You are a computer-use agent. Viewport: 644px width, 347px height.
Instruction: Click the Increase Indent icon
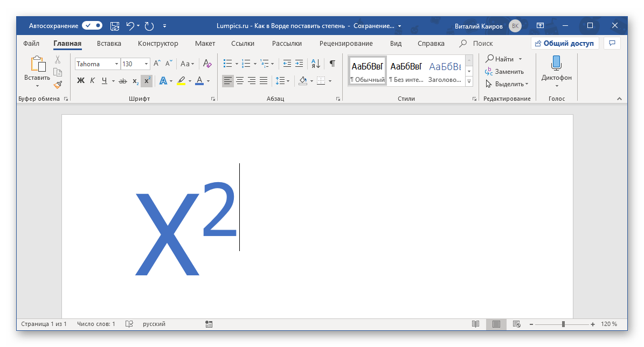[x=300, y=64]
